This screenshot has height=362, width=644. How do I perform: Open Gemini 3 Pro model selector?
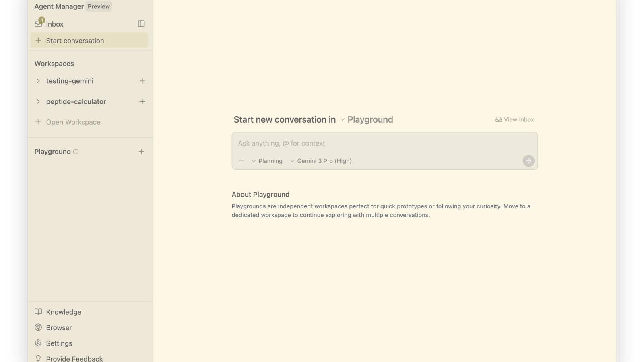tap(321, 161)
